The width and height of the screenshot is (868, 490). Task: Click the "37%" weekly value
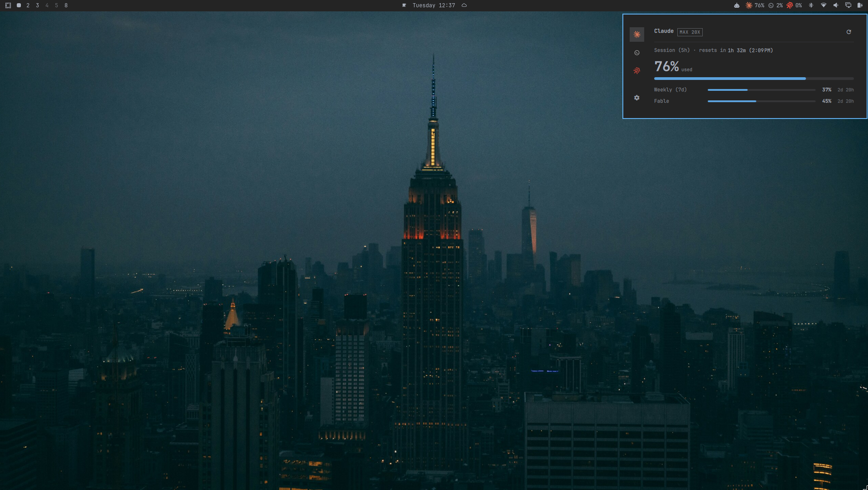tap(827, 90)
